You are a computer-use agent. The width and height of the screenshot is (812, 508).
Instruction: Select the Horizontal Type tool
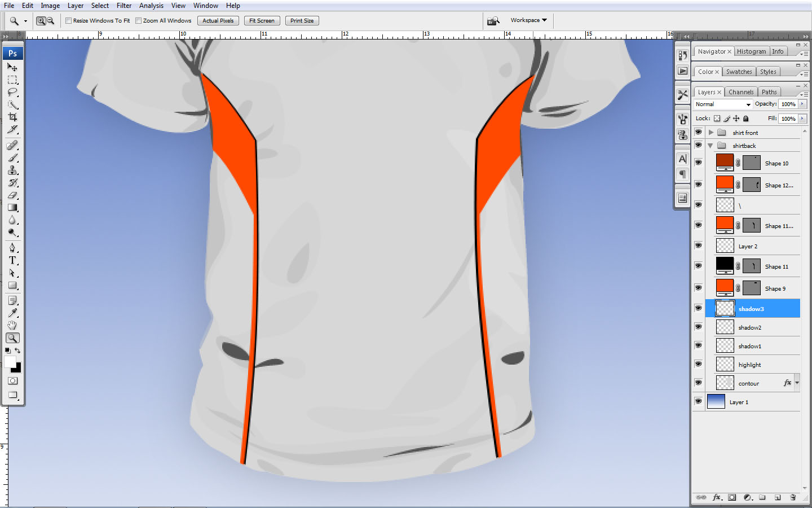pyautogui.click(x=12, y=260)
